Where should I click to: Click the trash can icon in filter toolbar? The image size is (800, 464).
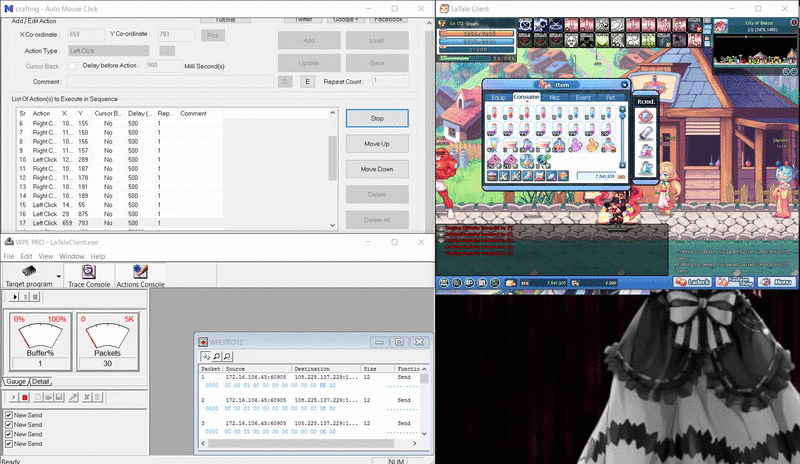(x=98, y=397)
